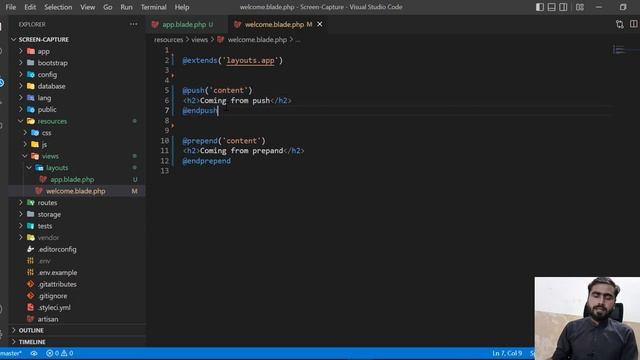Expand the js folder chevron
The height and width of the screenshot is (360, 640).
coord(25,144)
